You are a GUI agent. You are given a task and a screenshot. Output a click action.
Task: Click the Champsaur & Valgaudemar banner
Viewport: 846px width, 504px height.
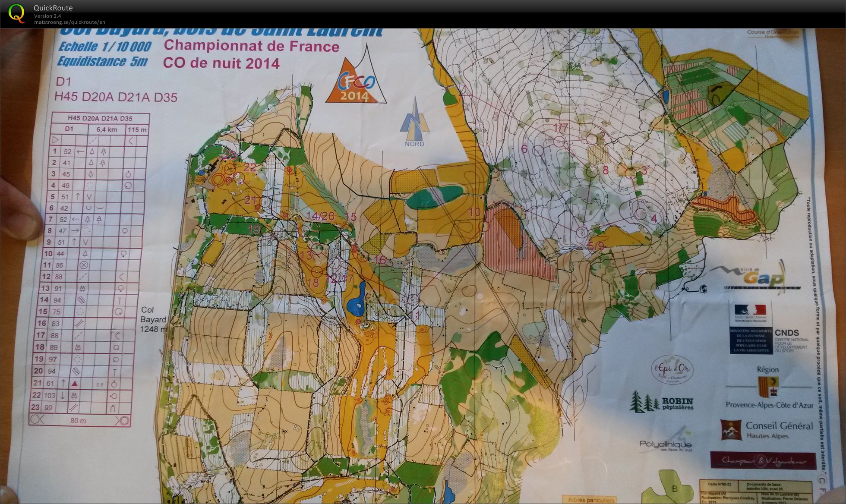[x=763, y=461]
